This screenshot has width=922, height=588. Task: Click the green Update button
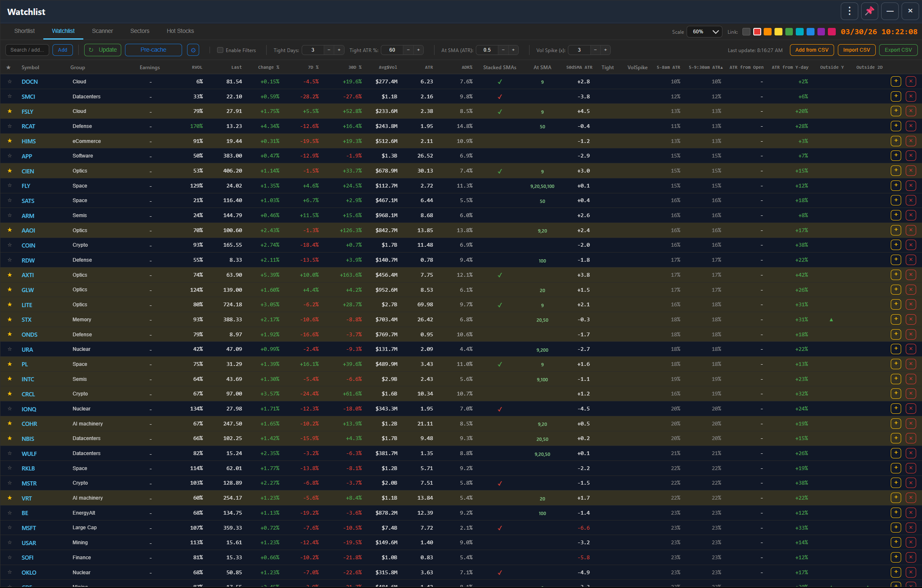tap(102, 50)
